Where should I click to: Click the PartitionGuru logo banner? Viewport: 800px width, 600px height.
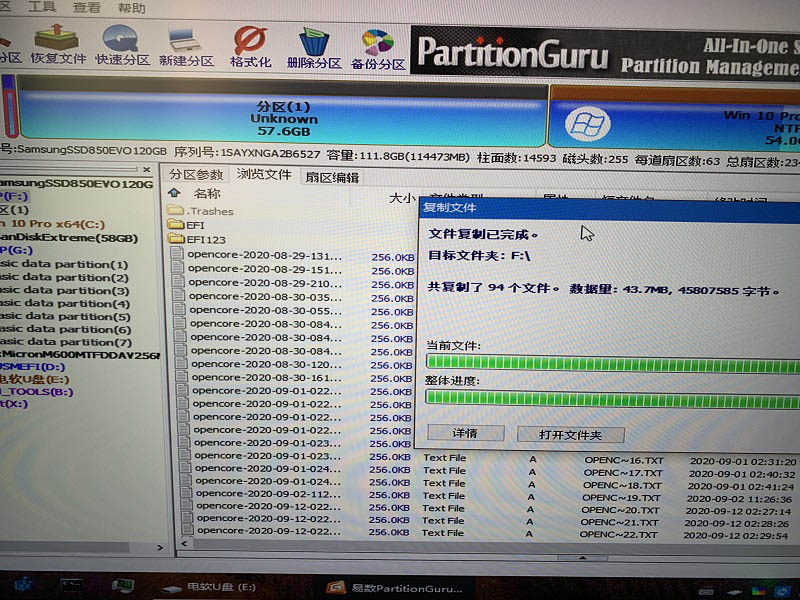pyautogui.click(x=605, y=53)
